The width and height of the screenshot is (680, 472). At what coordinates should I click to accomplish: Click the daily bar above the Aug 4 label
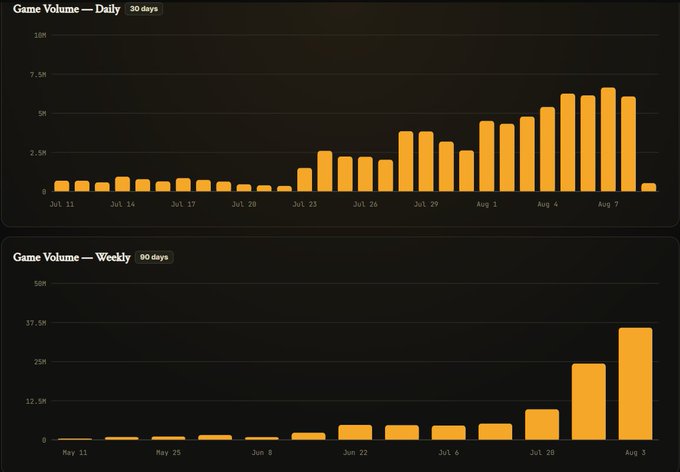547,149
